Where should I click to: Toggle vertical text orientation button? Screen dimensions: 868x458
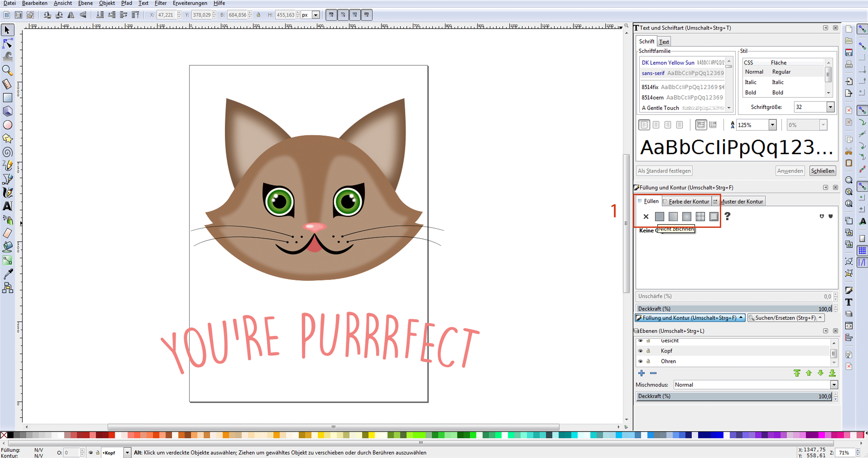click(713, 125)
